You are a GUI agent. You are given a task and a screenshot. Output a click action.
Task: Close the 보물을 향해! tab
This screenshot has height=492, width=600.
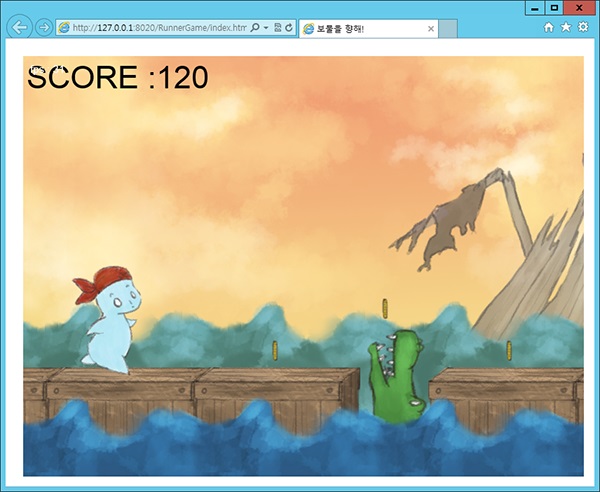tap(431, 29)
